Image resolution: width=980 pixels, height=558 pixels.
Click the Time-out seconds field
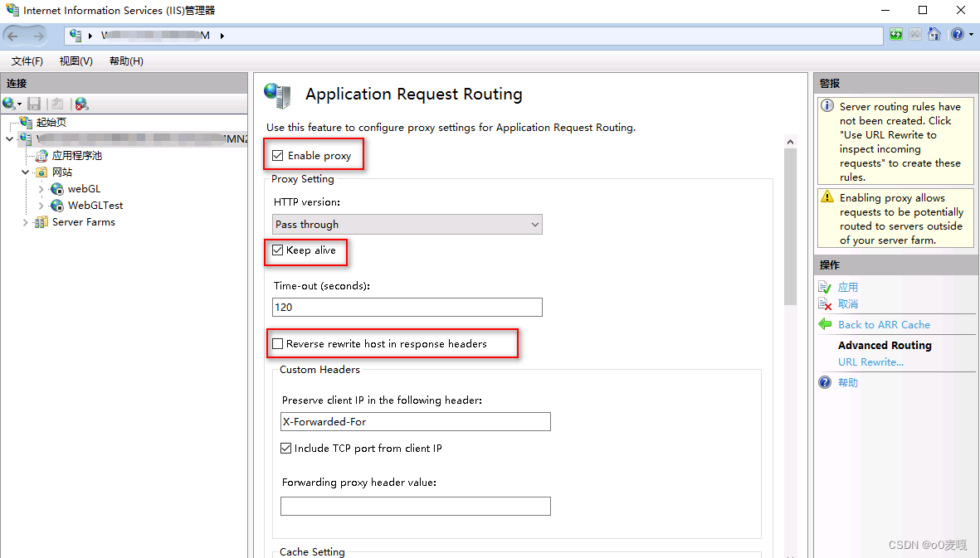[x=407, y=307]
